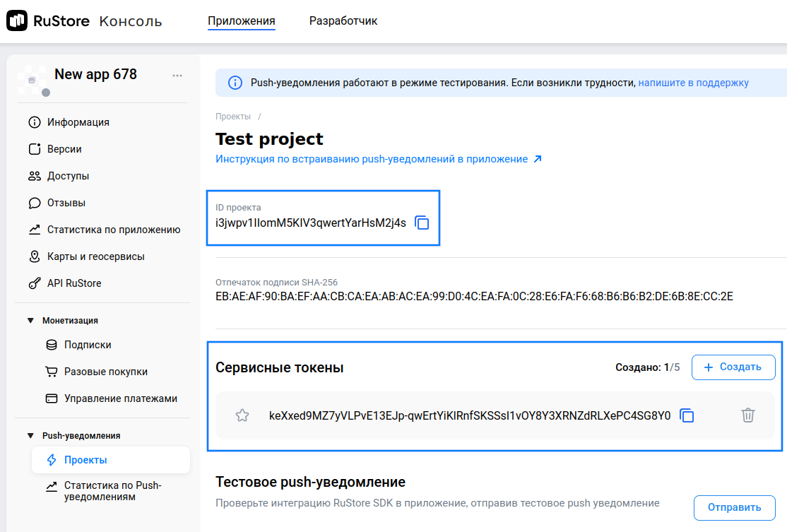787x532 pixels.
Task: Click the Test project heading
Action: tap(270, 139)
